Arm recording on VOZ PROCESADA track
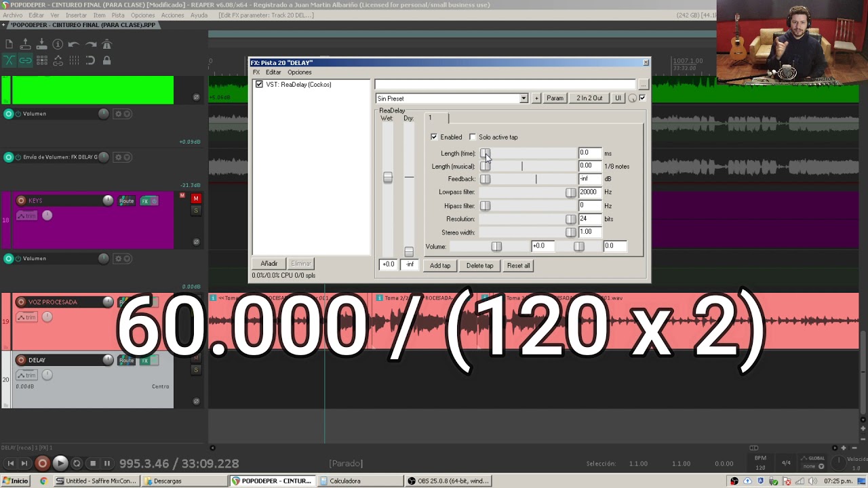Viewport: 868px width, 488px height. coord(21,302)
